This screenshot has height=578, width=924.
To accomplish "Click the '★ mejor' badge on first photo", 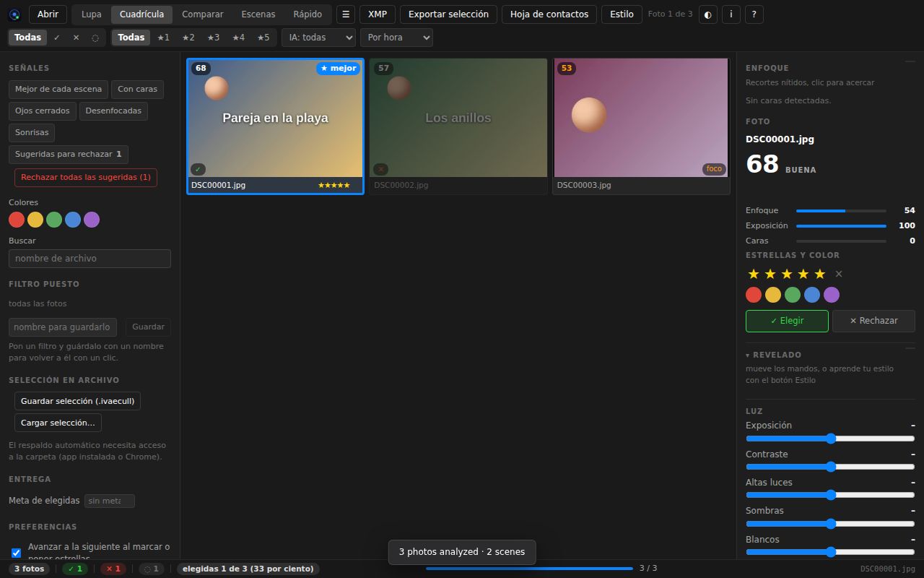I will point(338,69).
